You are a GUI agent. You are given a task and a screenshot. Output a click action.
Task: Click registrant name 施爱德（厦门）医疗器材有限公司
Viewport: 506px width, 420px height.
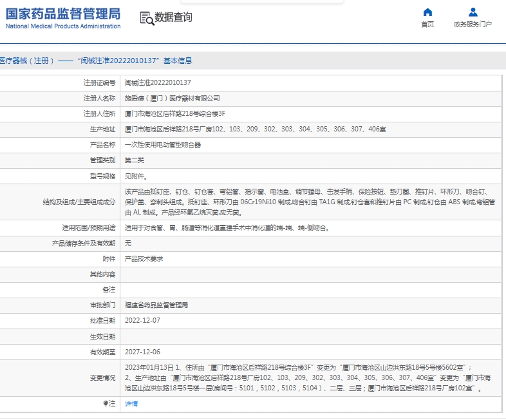[173, 98]
